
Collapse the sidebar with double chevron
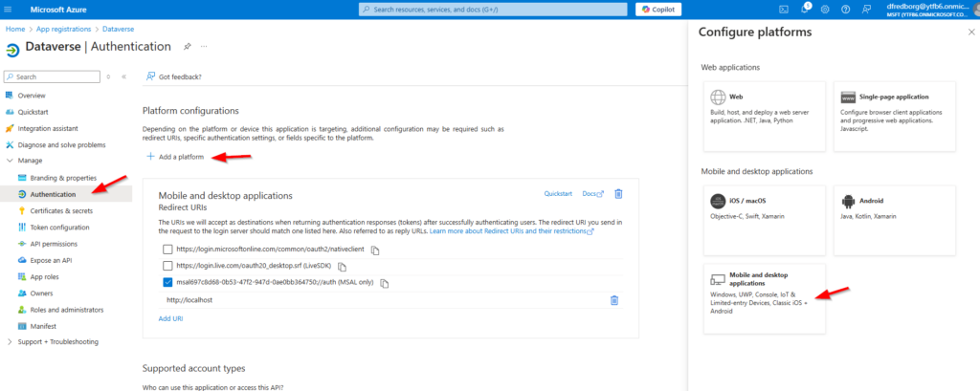tap(123, 76)
